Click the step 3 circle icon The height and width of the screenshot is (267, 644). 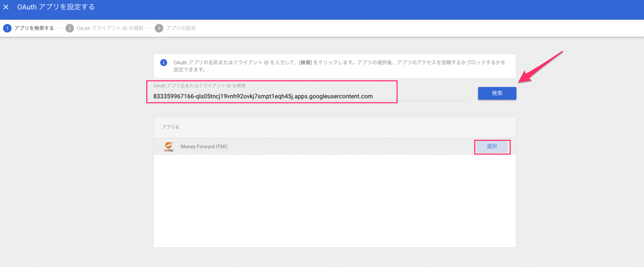(159, 28)
